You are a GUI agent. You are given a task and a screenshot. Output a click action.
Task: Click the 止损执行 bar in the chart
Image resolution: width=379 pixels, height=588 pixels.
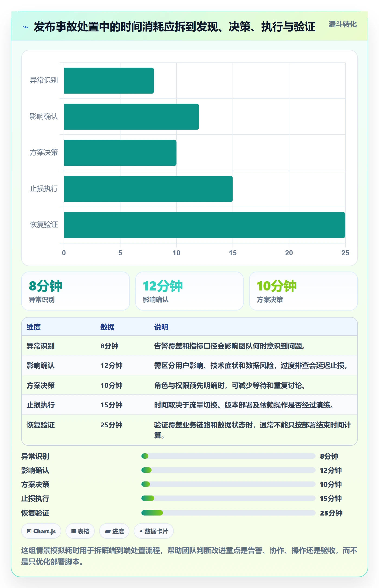148,189
